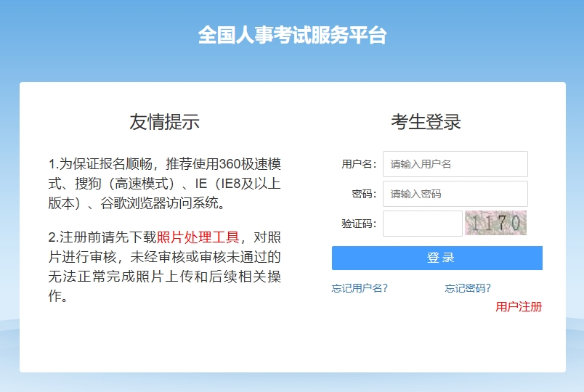Screen dimensions: 584x392
Task: Click the 2.注册前请先下载 tip text
Action: tap(102, 237)
